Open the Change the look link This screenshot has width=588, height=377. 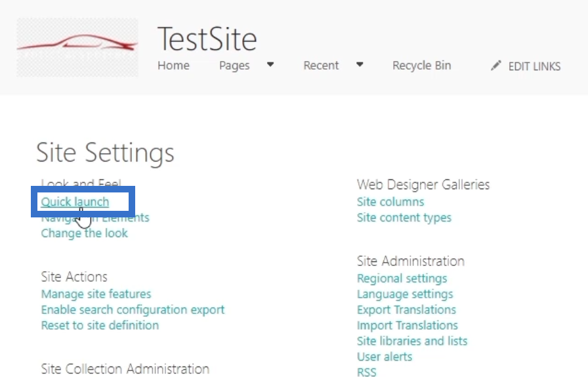tap(85, 233)
